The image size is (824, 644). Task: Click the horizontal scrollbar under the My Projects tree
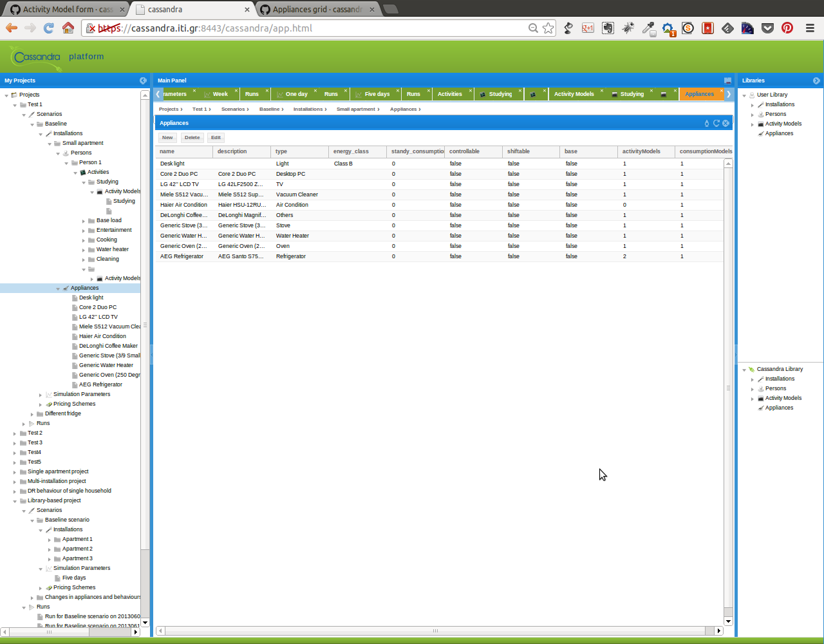point(71,632)
